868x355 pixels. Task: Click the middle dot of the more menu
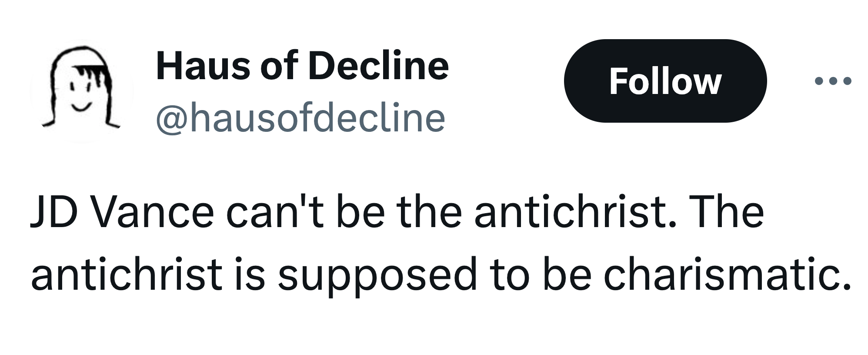tap(833, 81)
